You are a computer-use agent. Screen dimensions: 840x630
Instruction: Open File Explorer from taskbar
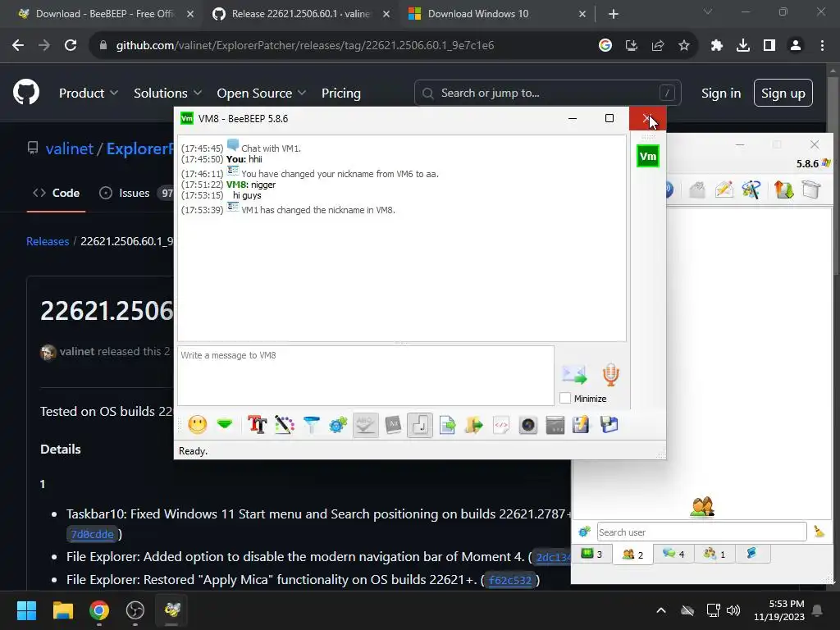62,610
